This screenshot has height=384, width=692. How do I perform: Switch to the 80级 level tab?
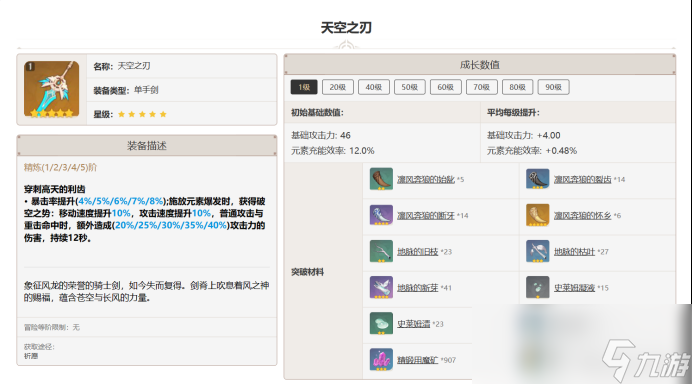(518, 87)
